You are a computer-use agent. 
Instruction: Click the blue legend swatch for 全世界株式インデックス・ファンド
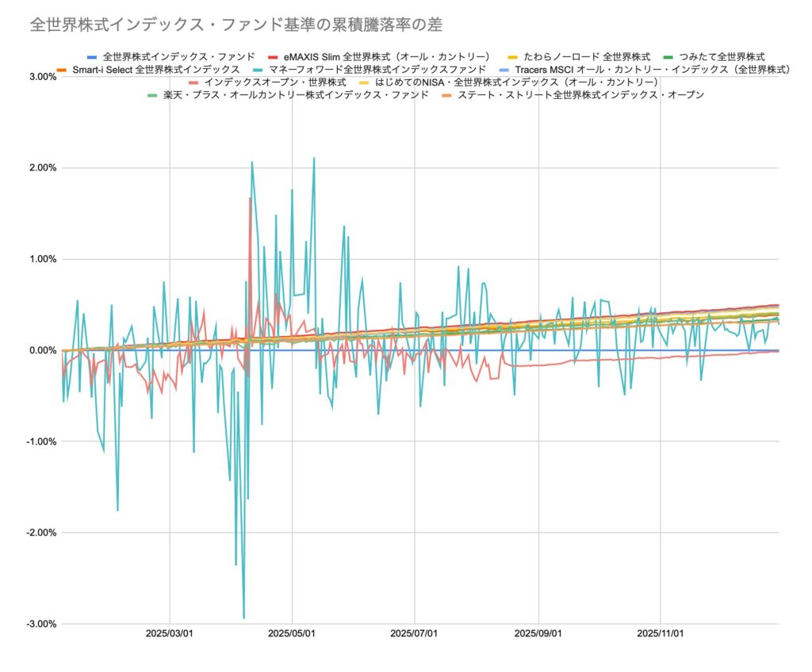point(92,57)
